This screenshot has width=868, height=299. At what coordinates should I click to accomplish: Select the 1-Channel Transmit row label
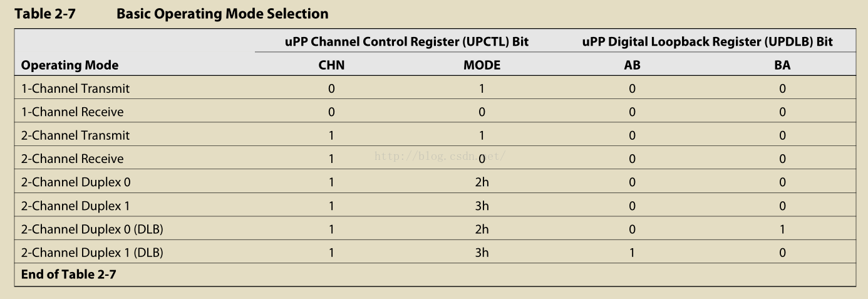coord(75,88)
